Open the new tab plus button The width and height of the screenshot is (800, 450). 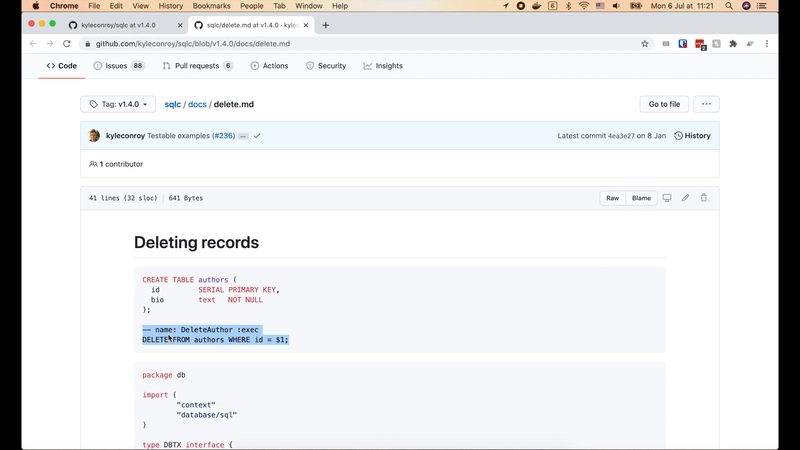point(326,25)
